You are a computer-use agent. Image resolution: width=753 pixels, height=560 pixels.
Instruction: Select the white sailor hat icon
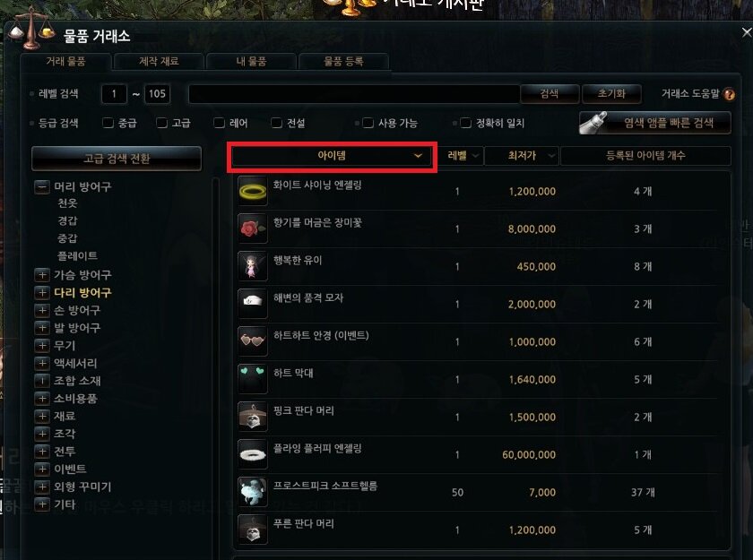click(x=253, y=304)
